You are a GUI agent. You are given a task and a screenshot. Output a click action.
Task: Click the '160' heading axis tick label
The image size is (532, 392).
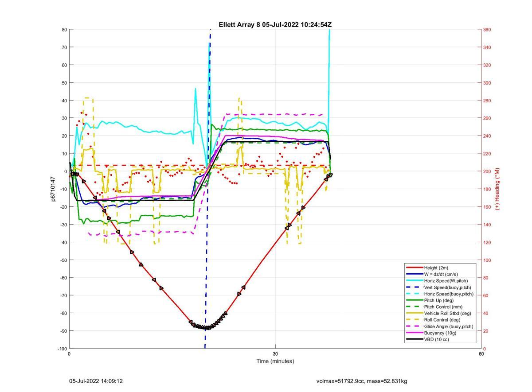click(487, 207)
